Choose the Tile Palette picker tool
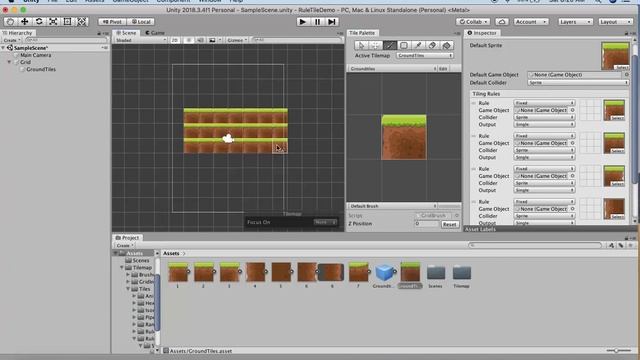Screen dimensions: 640x360 418,45
